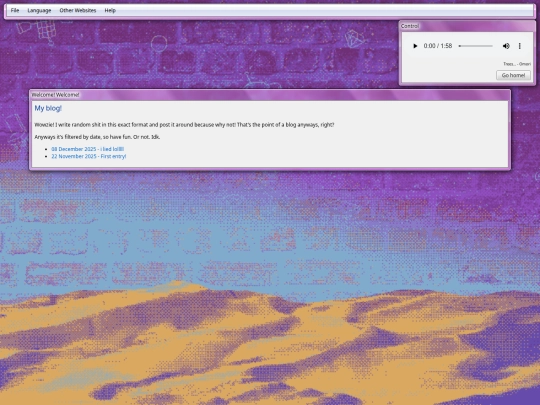540x405 pixels.
Task: Open the Help menu
Action: tap(110, 10)
